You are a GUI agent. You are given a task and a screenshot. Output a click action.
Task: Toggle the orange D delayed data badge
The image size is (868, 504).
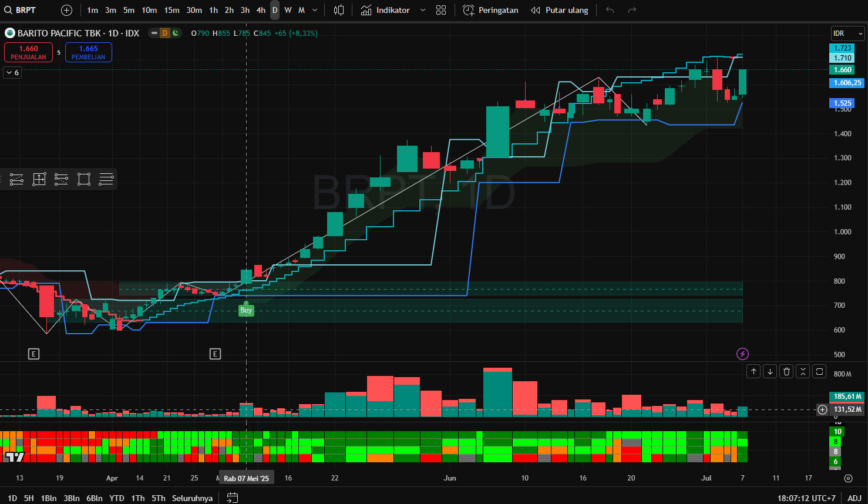165,33
